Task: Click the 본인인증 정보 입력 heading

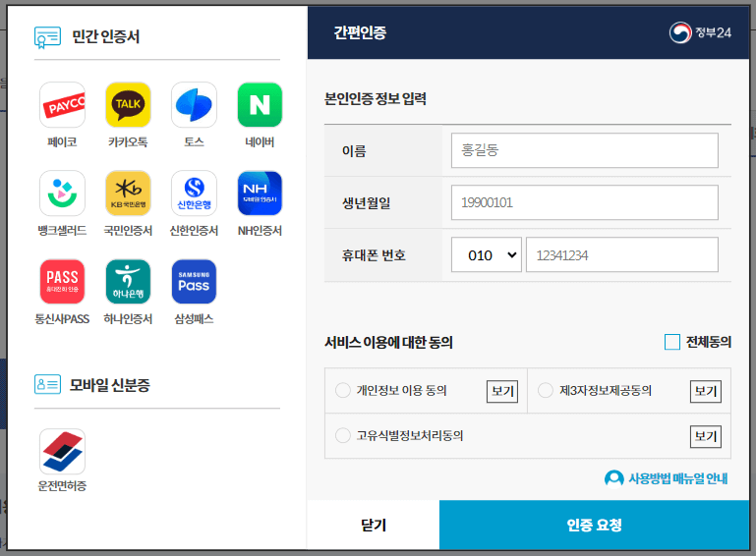Action: pos(376,99)
